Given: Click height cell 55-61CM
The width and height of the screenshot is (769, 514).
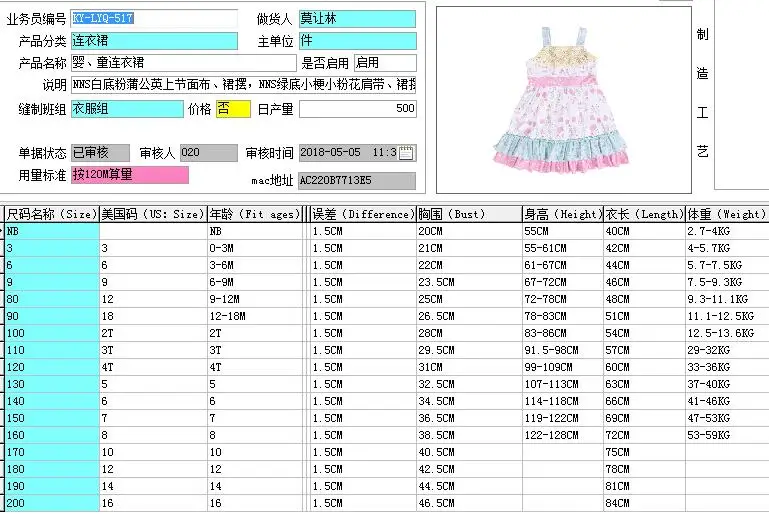Looking at the screenshot, I should point(563,248).
